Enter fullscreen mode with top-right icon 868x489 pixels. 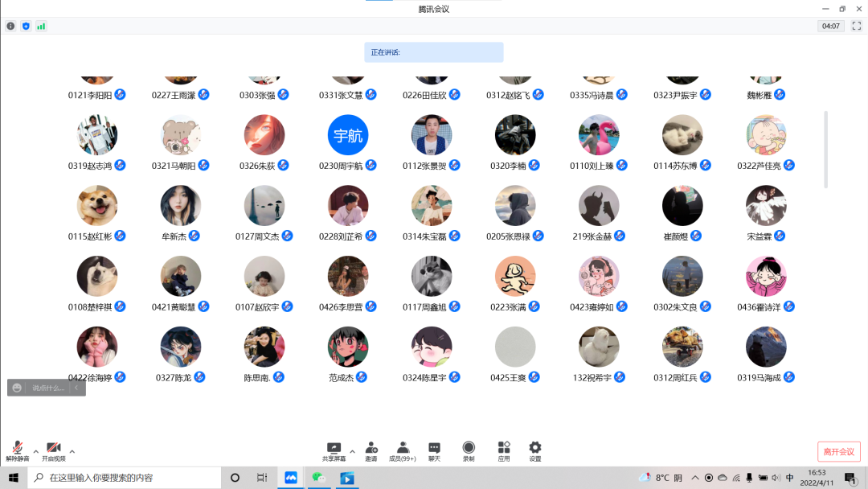tap(856, 26)
